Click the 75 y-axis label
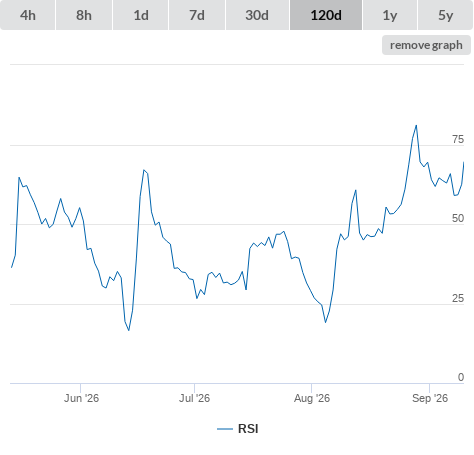Screen dimensions: 474x455 point(458,139)
